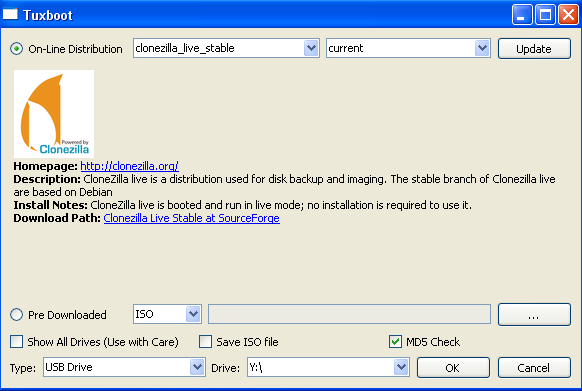Click the Cancel button
The height and width of the screenshot is (391, 582).
coord(534,368)
